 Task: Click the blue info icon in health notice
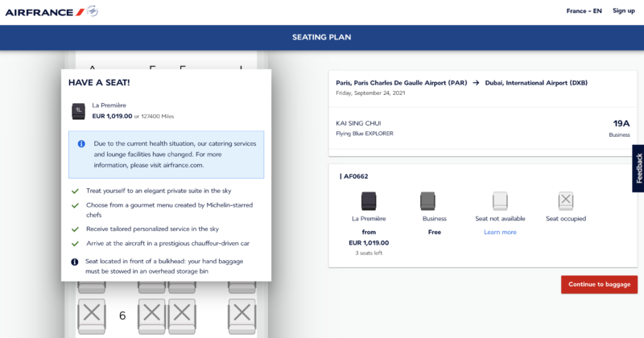click(81, 144)
